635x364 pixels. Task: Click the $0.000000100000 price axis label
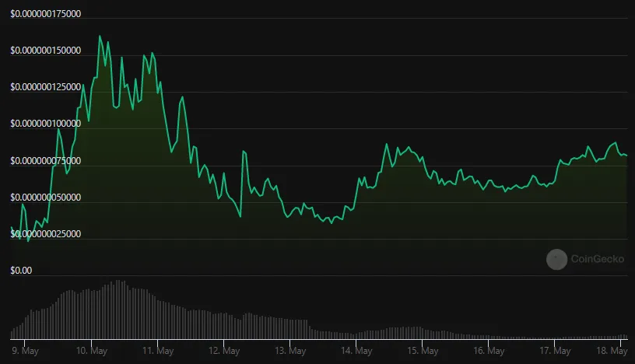[x=46, y=124]
